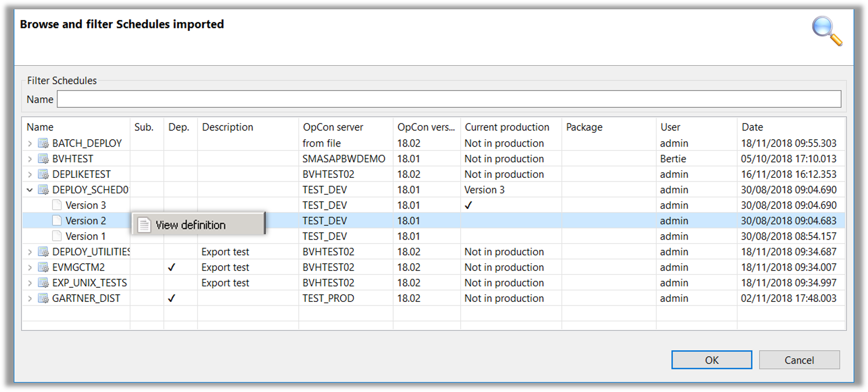The height and width of the screenshot is (392, 868).
Task: Click the SMASAPBWDEMO server cell
Action: tap(344, 159)
